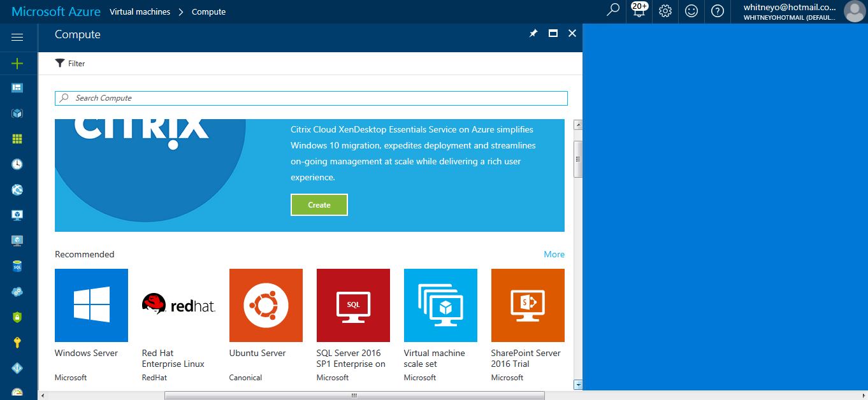Select the Windows Server tile
The image size is (868, 400).
pyautogui.click(x=91, y=325)
